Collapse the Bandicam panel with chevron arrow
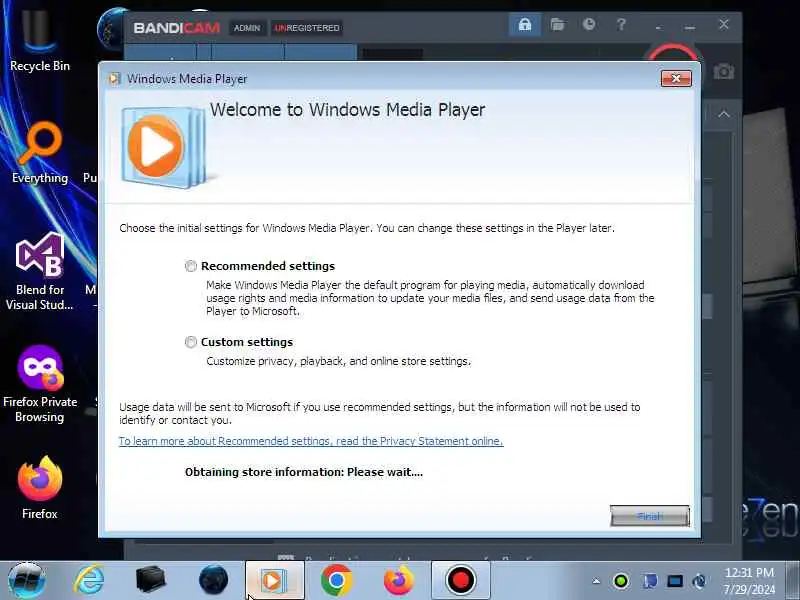Viewport: 800px width, 600px height. coord(723,114)
